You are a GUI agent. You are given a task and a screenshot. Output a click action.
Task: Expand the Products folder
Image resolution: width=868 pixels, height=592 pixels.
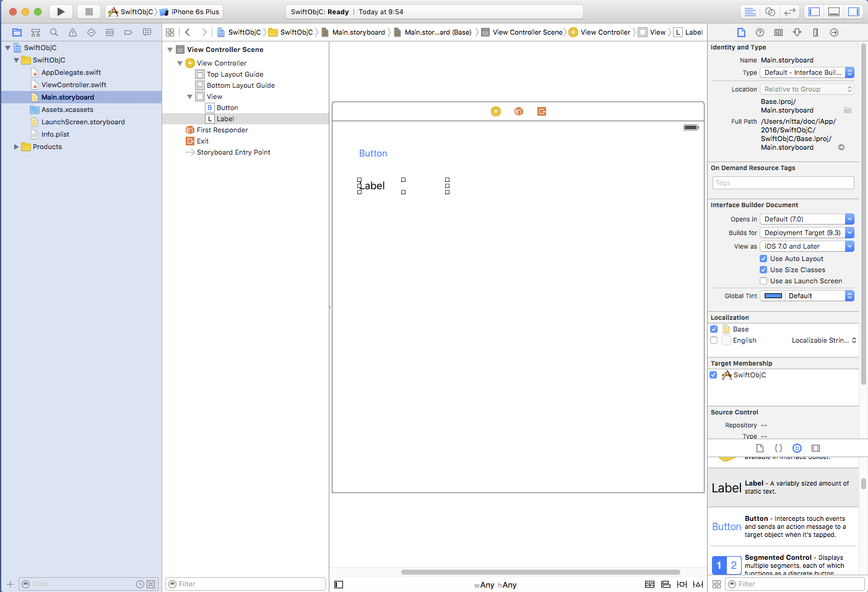[x=16, y=147]
